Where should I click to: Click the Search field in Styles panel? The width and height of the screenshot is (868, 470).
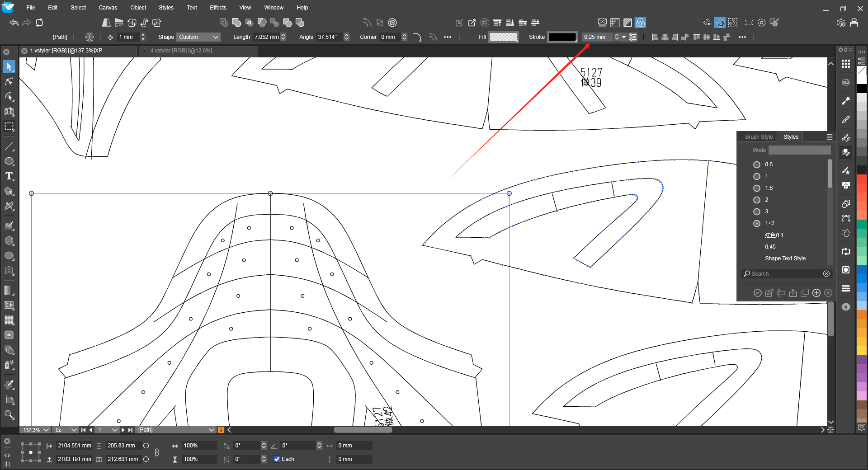point(785,274)
